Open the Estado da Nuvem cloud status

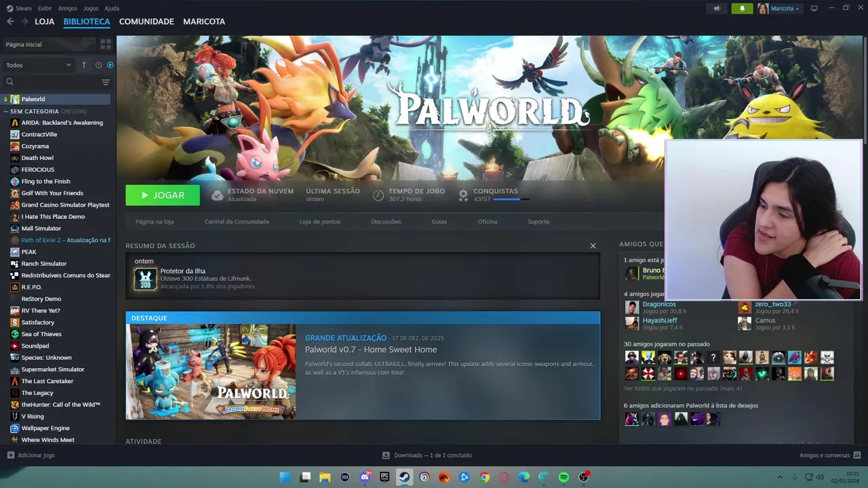click(252, 195)
